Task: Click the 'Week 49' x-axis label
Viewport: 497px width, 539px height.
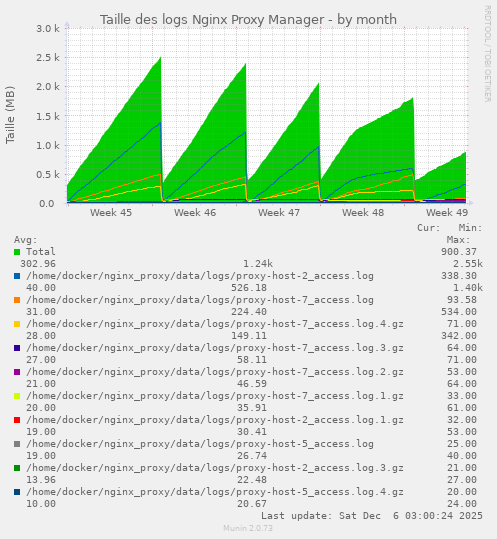Action: coord(447,212)
